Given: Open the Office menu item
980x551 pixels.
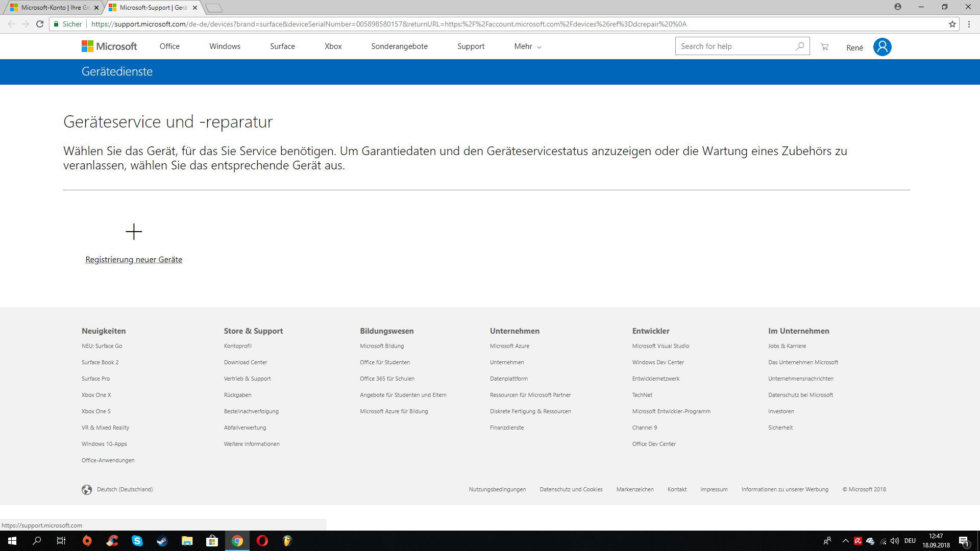Looking at the screenshot, I should click(169, 46).
